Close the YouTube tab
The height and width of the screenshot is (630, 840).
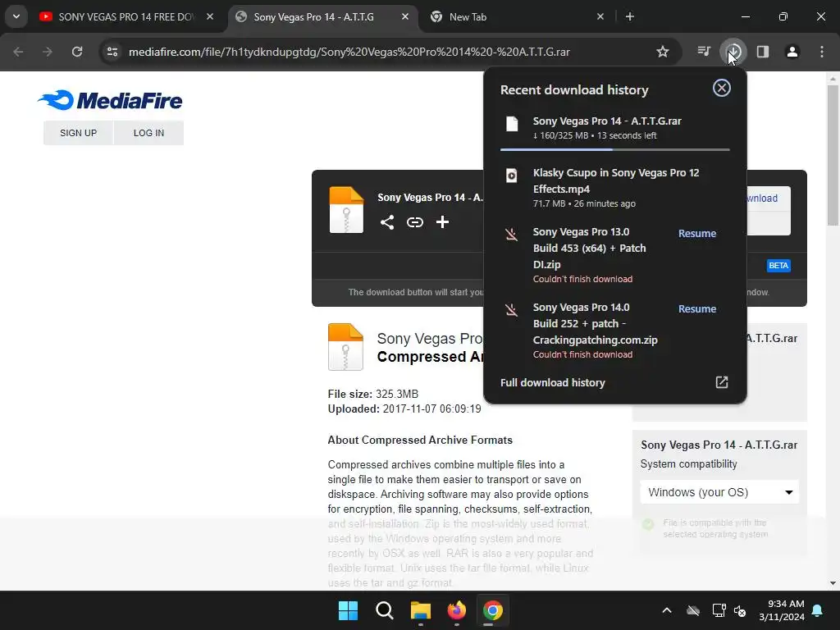210,17
